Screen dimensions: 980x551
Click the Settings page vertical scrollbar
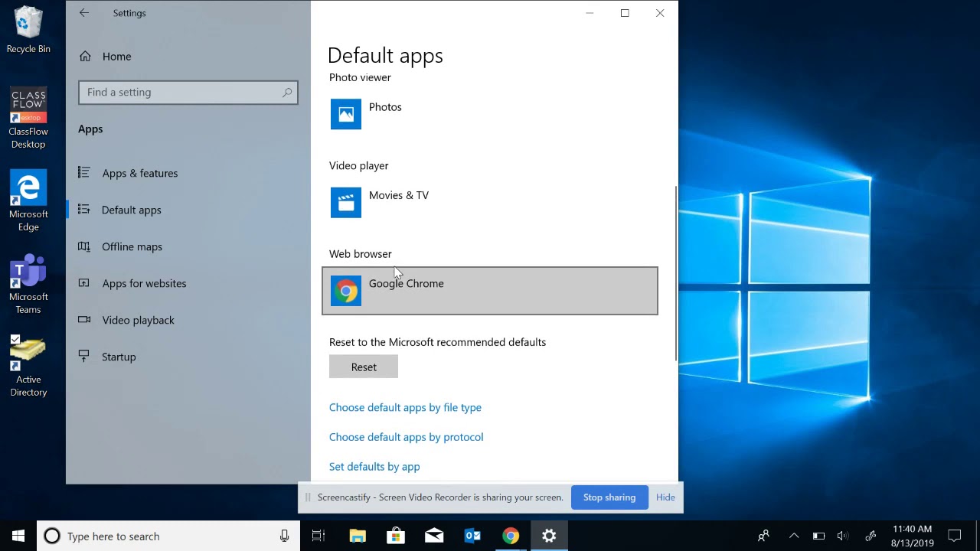click(675, 273)
